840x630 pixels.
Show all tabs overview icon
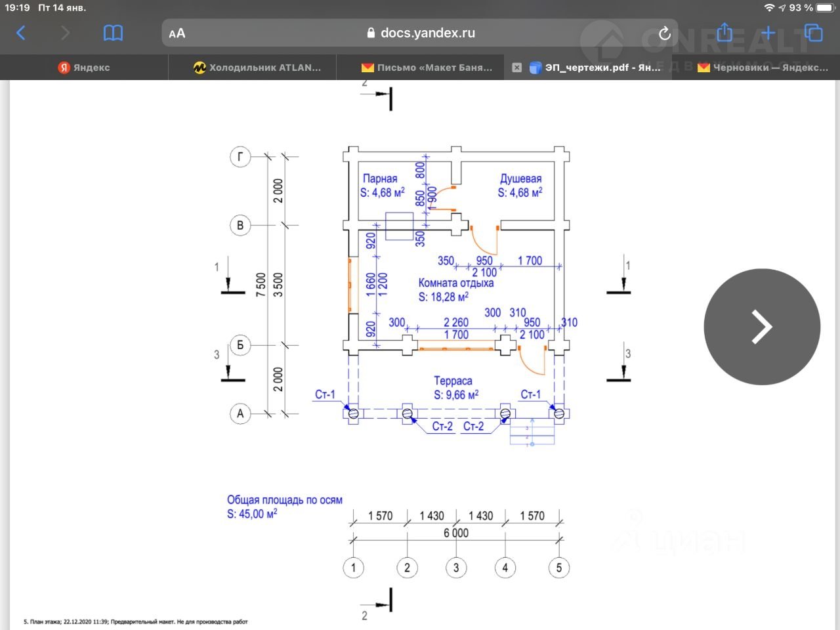point(813,33)
